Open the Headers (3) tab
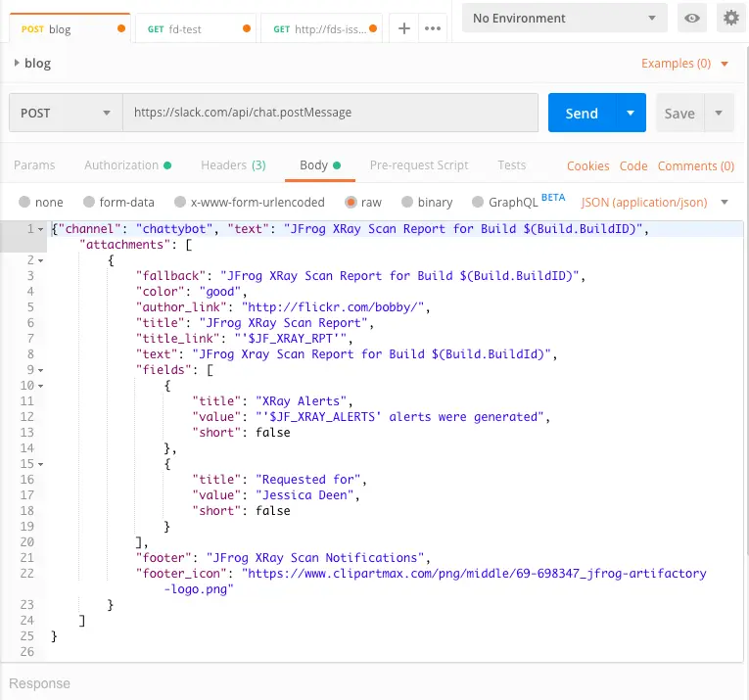Screen dimensions: 749x700 (x=233, y=165)
